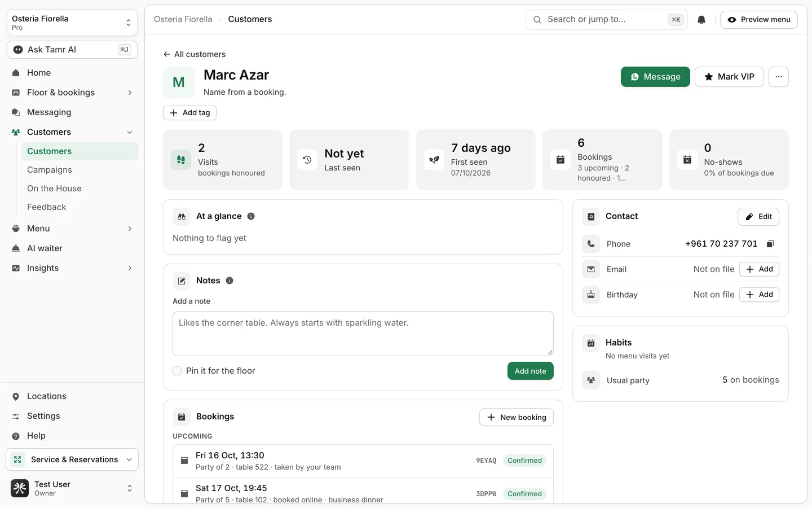
Task: Expand the Floor & bookings menu
Action: point(72,93)
